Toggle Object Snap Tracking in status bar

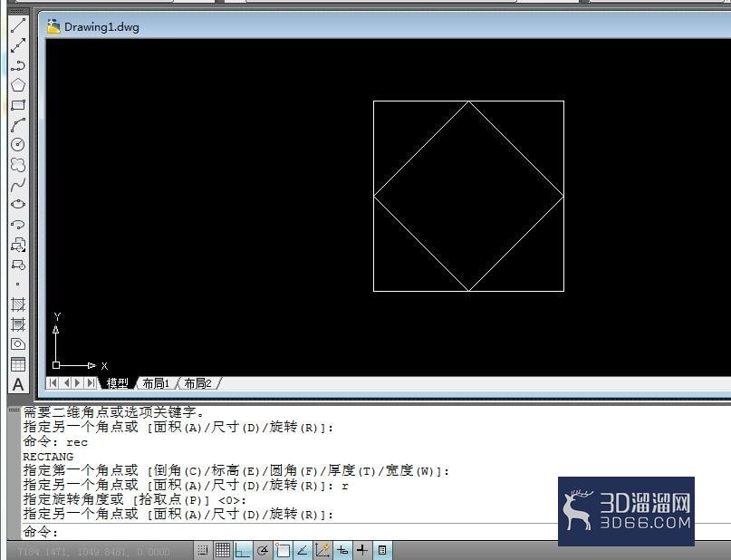(303, 550)
